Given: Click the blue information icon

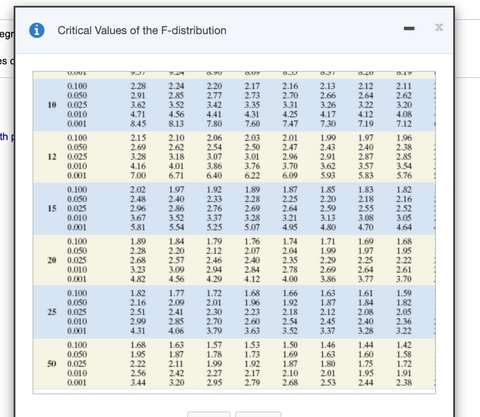Looking at the screenshot, I should pos(37,30).
